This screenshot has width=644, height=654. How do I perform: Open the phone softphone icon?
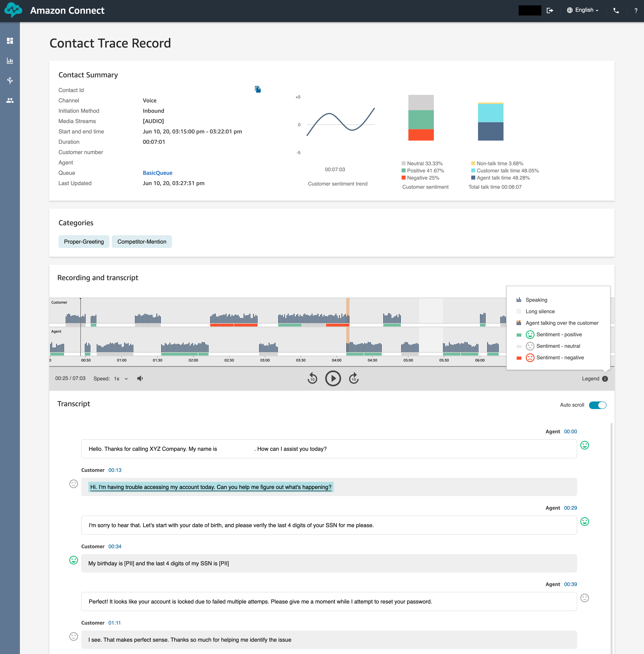(616, 11)
